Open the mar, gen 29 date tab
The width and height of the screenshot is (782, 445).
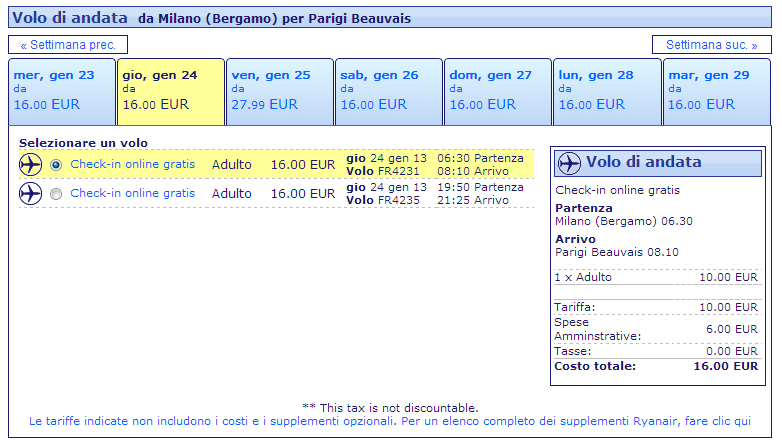click(717, 92)
